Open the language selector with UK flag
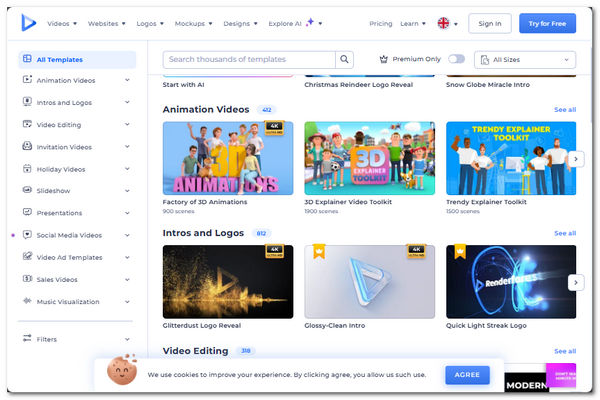The width and height of the screenshot is (600, 400). (447, 23)
